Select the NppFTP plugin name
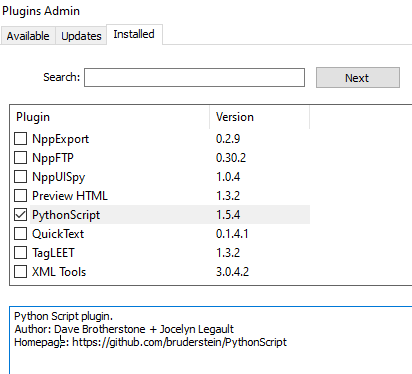 tap(53, 158)
